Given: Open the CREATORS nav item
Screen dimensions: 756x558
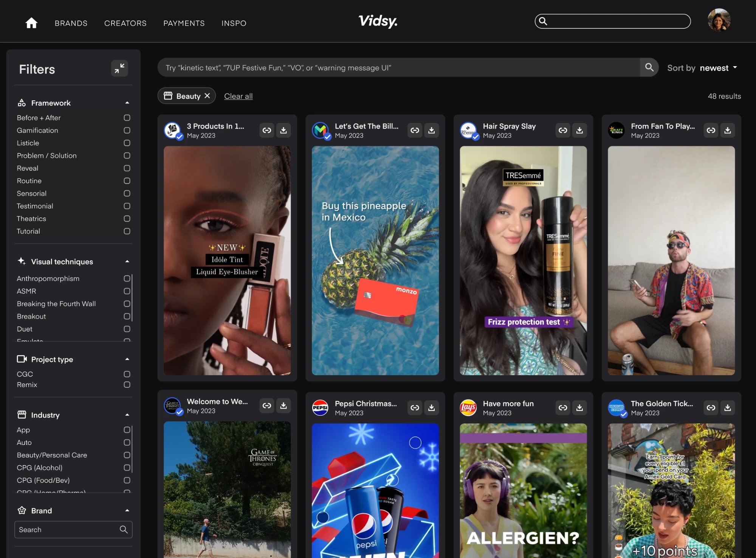Looking at the screenshot, I should pos(125,23).
